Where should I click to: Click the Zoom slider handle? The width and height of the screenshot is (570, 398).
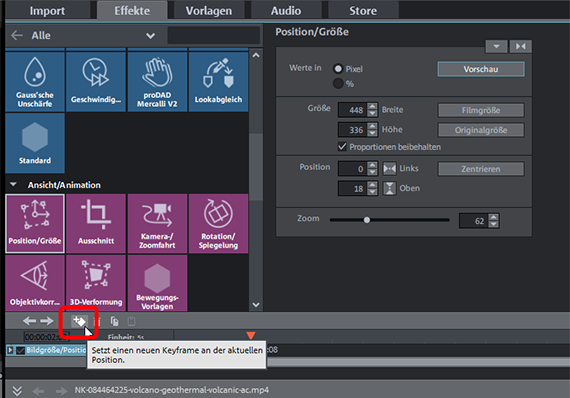(367, 220)
